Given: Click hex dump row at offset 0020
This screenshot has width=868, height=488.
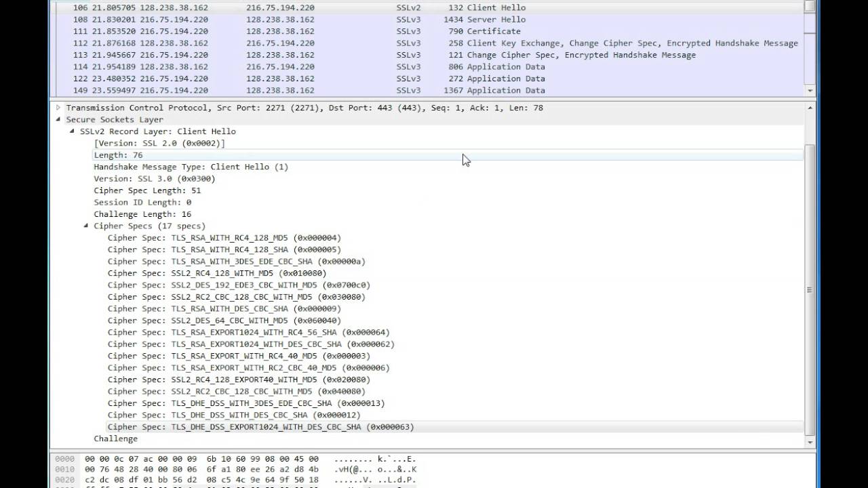Looking at the screenshot, I should 235,479.
